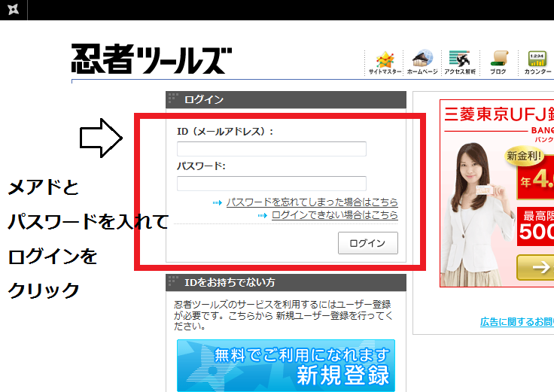
Task: Click the 忍者ツールズ logo
Action: (151, 59)
